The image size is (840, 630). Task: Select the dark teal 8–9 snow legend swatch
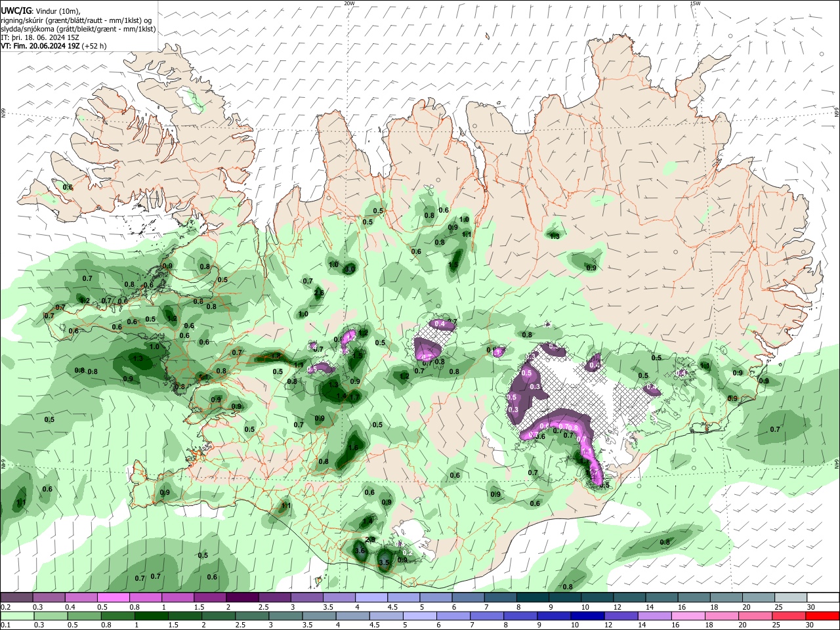point(532,597)
